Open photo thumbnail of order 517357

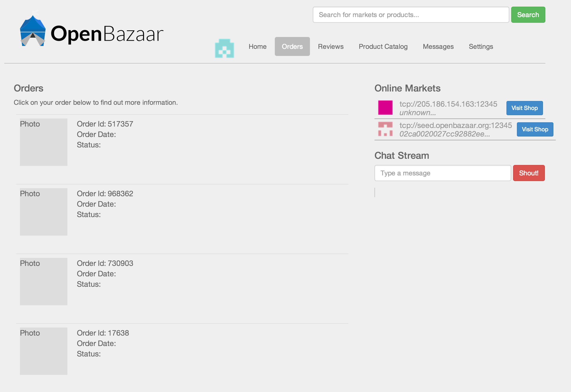tap(43, 142)
